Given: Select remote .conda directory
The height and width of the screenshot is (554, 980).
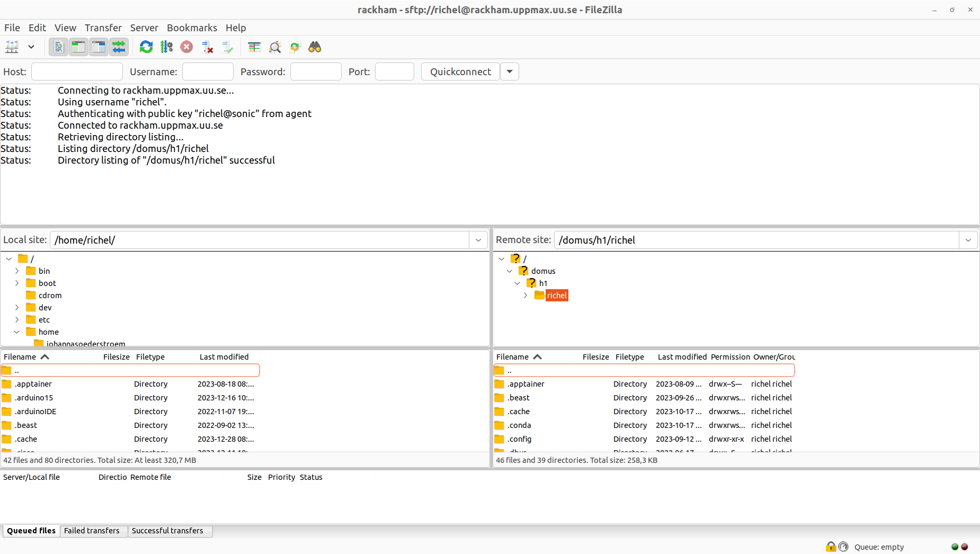Looking at the screenshot, I should (644, 425).
